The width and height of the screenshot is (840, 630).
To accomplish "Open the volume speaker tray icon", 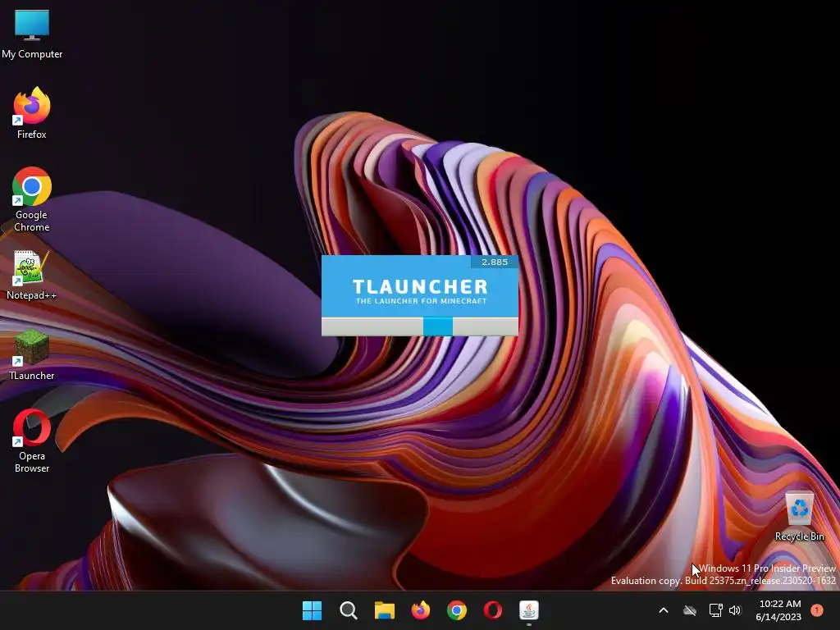I will (735, 610).
